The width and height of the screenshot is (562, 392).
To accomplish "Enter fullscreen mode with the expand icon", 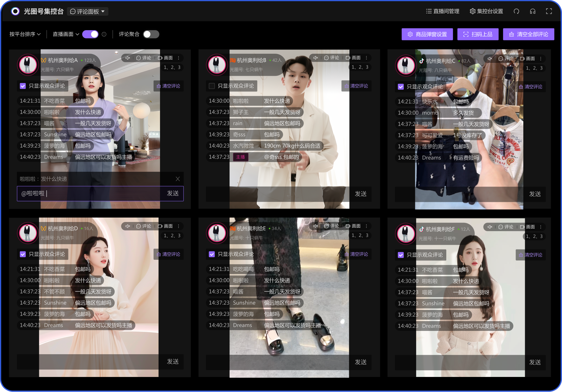I will point(549,11).
